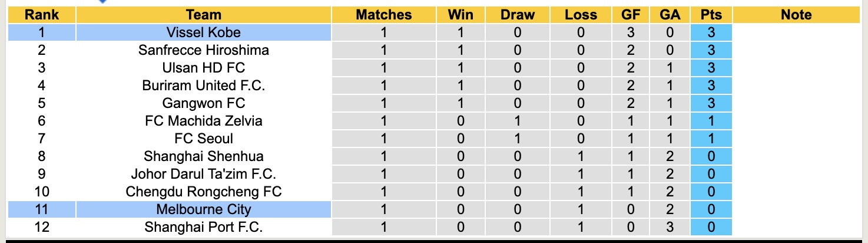
Task: Open Shanghai Port F.C. team entry
Action: pyautogui.click(x=204, y=227)
